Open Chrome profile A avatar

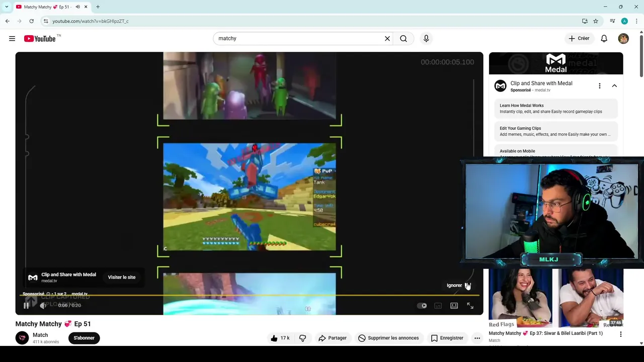(624, 21)
